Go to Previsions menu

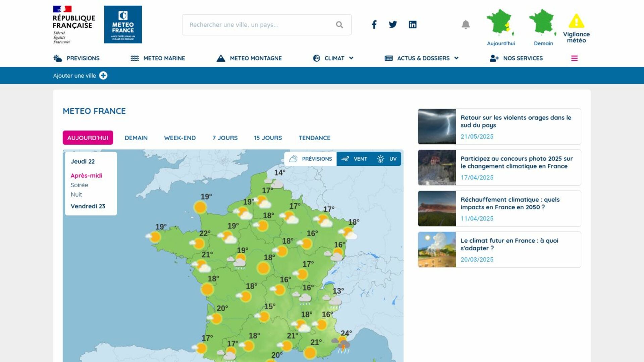click(x=83, y=58)
